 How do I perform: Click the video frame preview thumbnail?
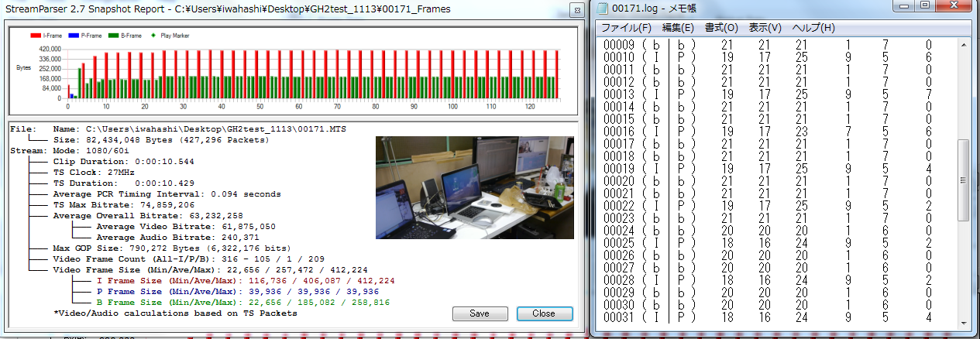click(474, 187)
